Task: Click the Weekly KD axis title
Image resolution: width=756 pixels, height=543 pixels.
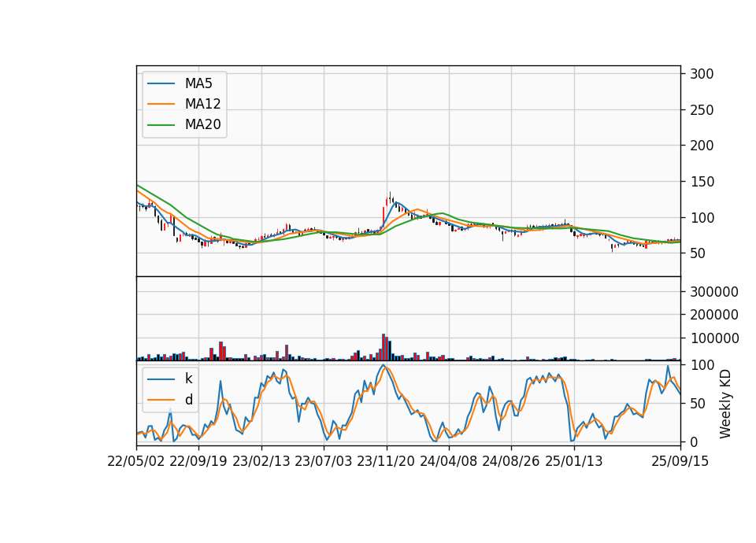Action: pos(725,404)
